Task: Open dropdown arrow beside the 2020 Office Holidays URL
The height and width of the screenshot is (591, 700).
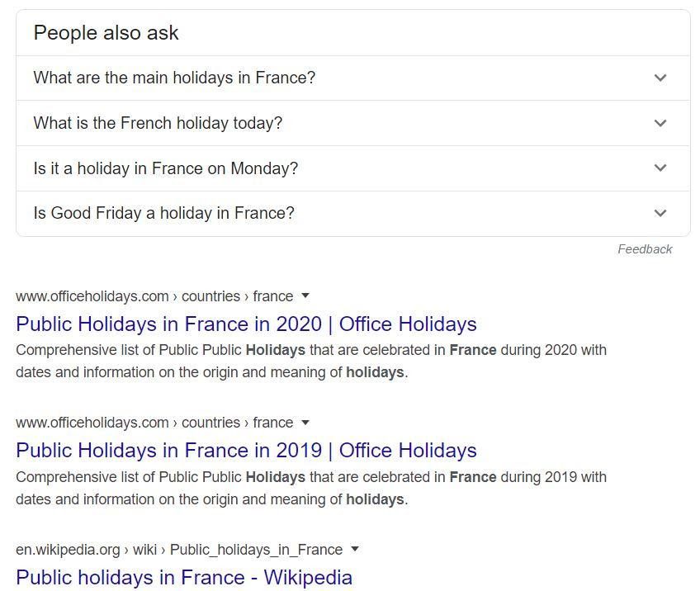Action: tap(305, 295)
